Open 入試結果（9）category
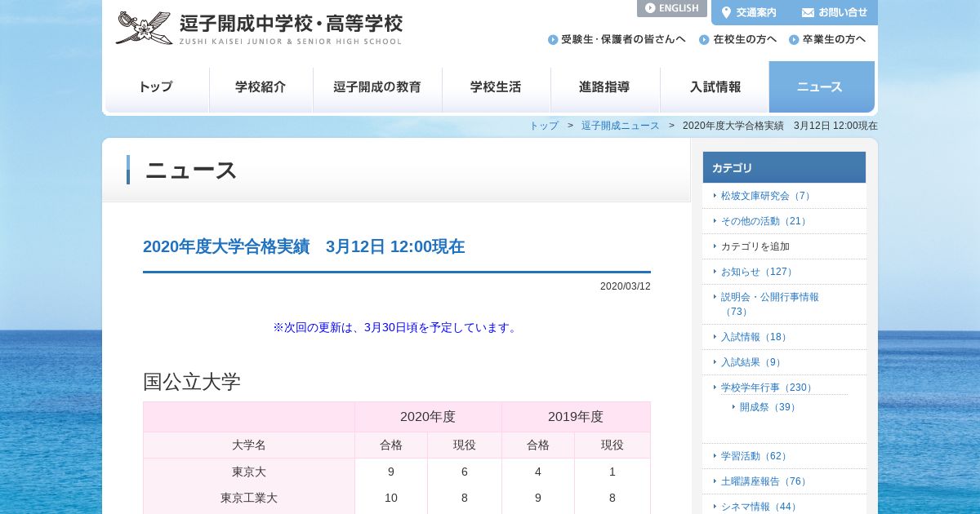The width and height of the screenshot is (980, 514). (753, 362)
